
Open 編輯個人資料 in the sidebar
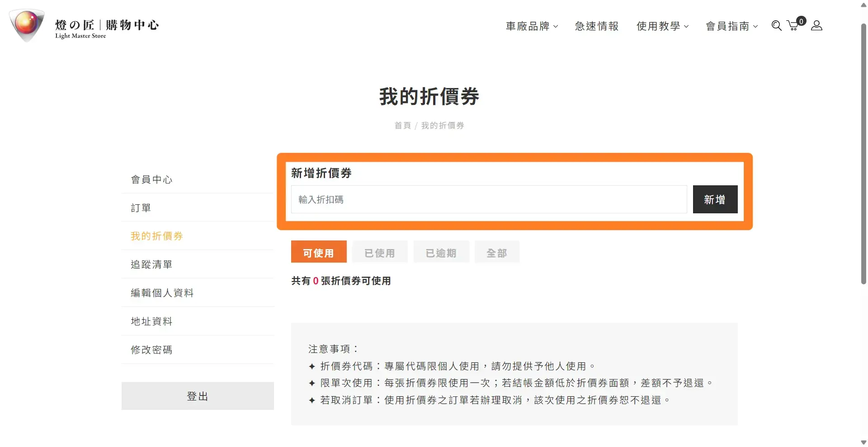198,293
